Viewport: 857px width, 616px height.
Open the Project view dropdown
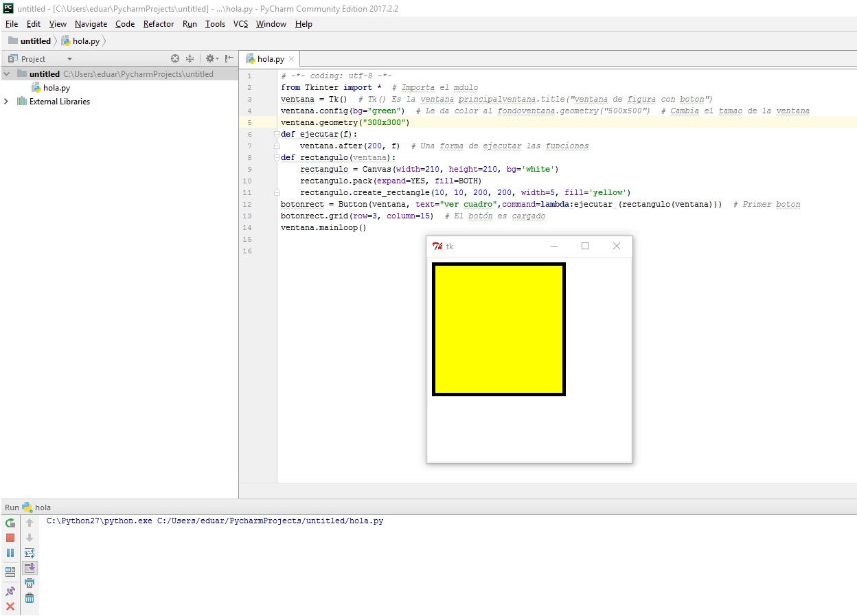[71, 58]
